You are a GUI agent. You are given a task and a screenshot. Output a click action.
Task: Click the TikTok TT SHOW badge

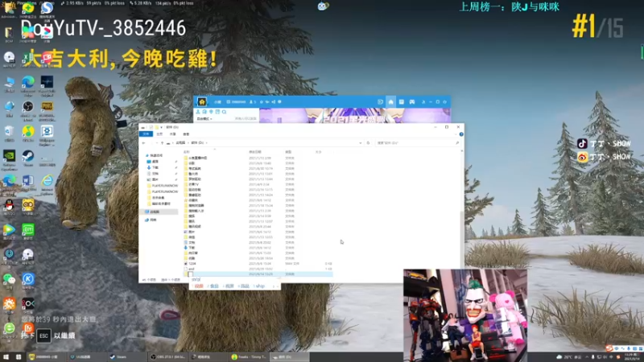tap(604, 143)
